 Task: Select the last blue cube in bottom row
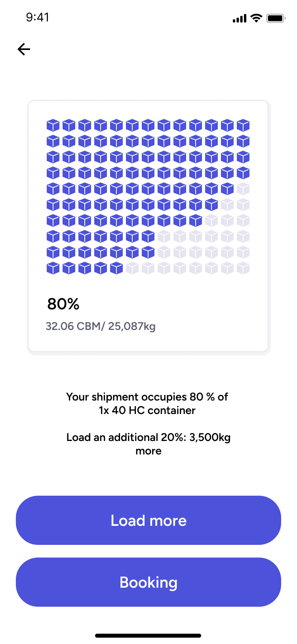[116, 268]
